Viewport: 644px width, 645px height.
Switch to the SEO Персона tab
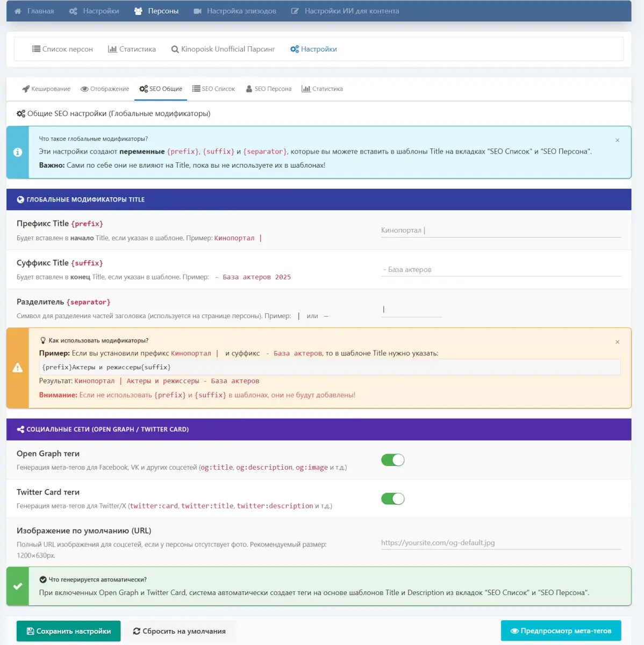(x=268, y=89)
